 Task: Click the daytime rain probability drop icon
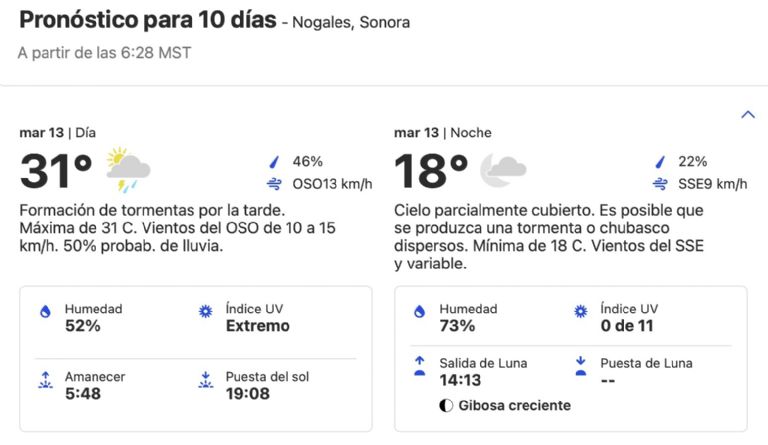tap(273, 162)
